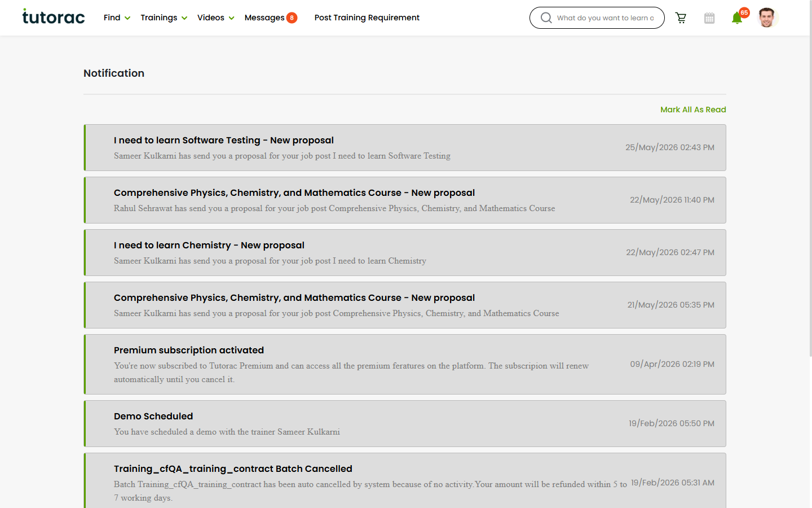This screenshot has width=812, height=508.
Task: Click the search magnifier icon
Action: pyautogui.click(x=546, y=17)
